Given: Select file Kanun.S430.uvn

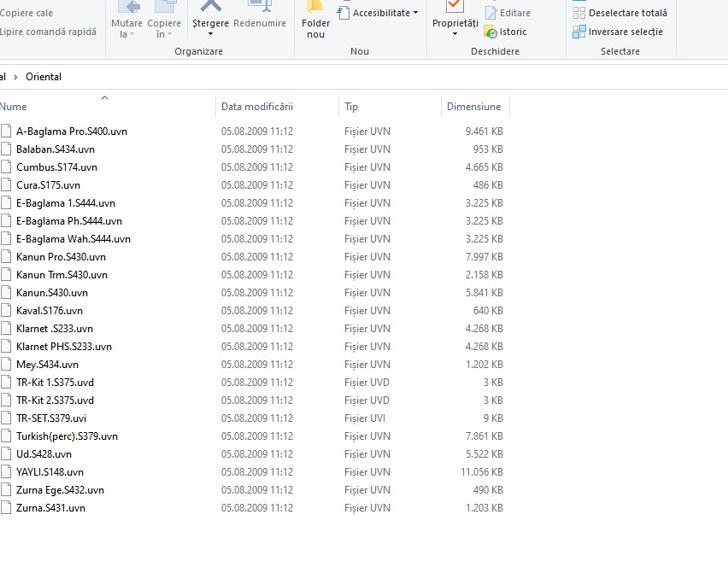Looking at the screenshot, I should 52,293.
